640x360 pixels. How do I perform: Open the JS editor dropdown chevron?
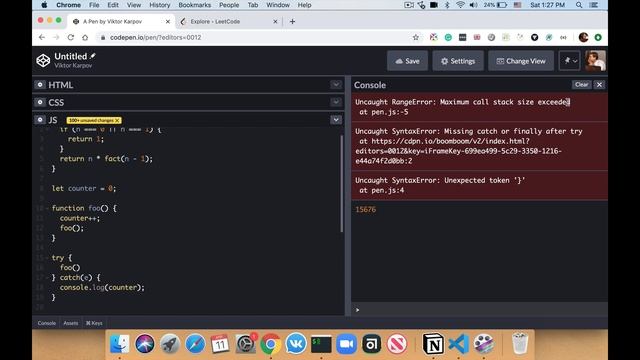pos(336,120)
